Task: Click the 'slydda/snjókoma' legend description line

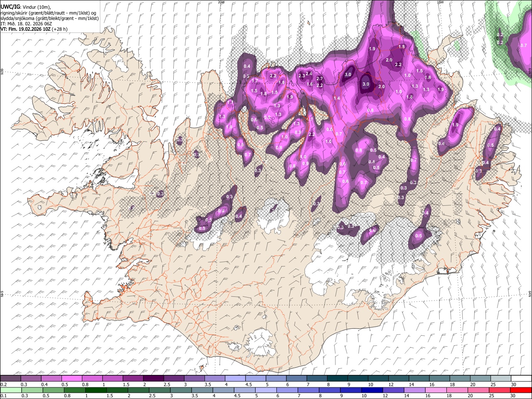Action: [x=49, y=18]
